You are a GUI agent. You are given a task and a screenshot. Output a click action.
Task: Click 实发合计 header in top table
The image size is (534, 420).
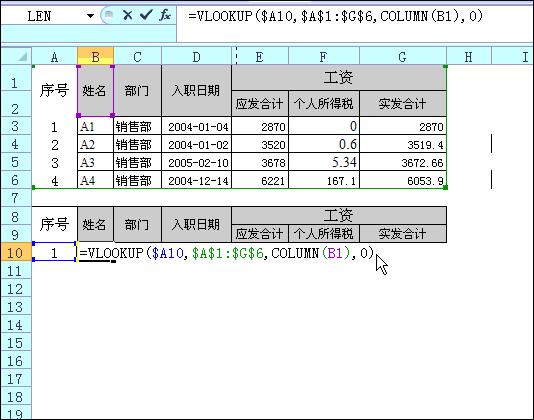pos(403,104)
